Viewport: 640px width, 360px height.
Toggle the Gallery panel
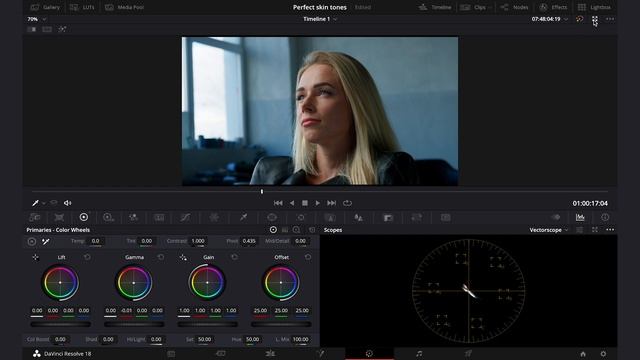(x=45, y=7)
